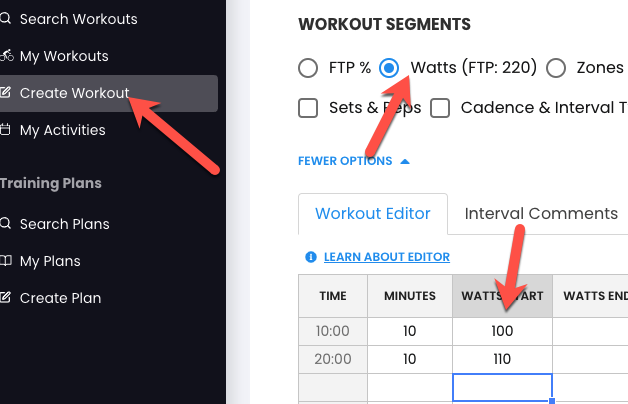Open the Workout Editor tab
Image resolution: width=628 pixels, height=404 pixels.
click(x=373, y=214)
